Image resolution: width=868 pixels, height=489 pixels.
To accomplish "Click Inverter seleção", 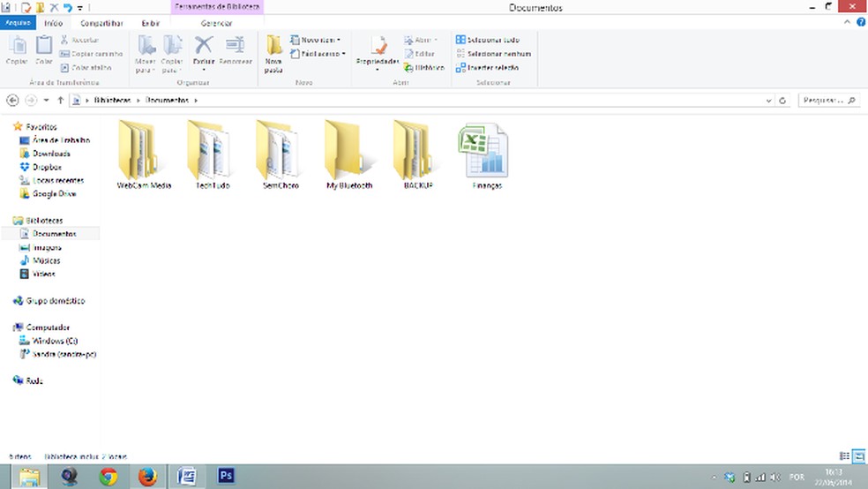I will coord(487,68).
